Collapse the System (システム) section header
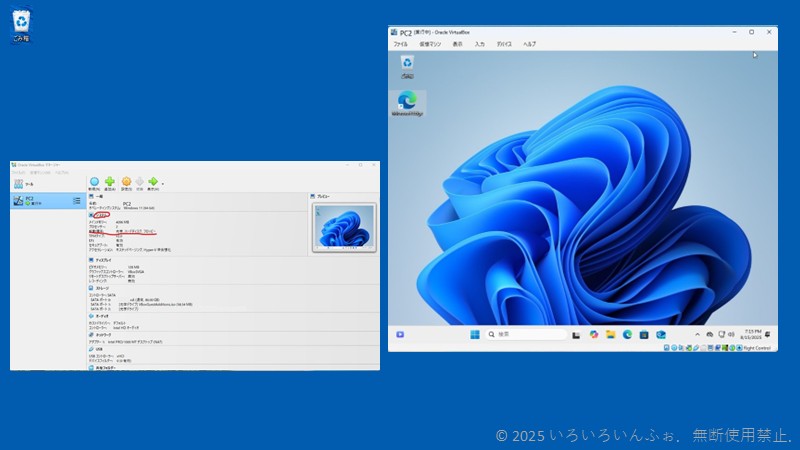The height and width of the screenshot is (450, 800). (99, 215)
